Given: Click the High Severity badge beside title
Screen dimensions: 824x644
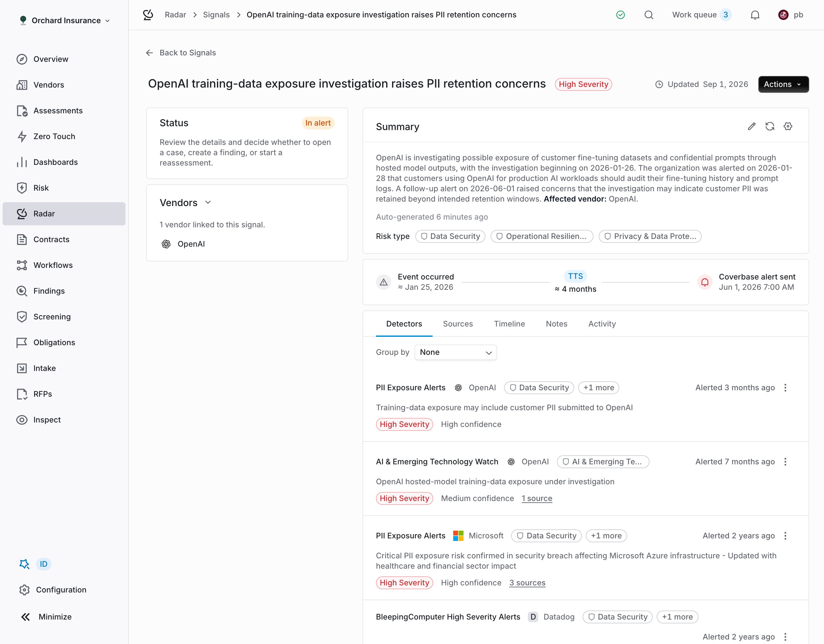Looking at the screenshot, I should click(x=583, y=84).
